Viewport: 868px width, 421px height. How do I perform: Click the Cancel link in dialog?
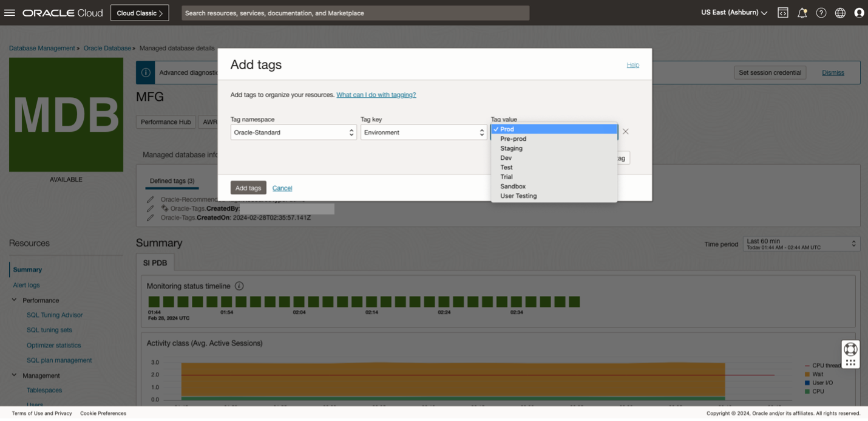[282, 188]
